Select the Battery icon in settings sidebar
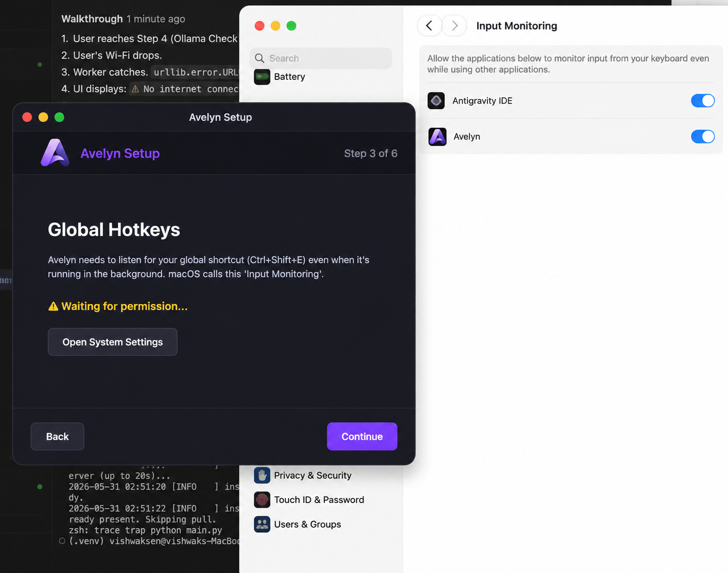This screenshot has width=728, height=573. pyautogui.click(x=262, y=77)
